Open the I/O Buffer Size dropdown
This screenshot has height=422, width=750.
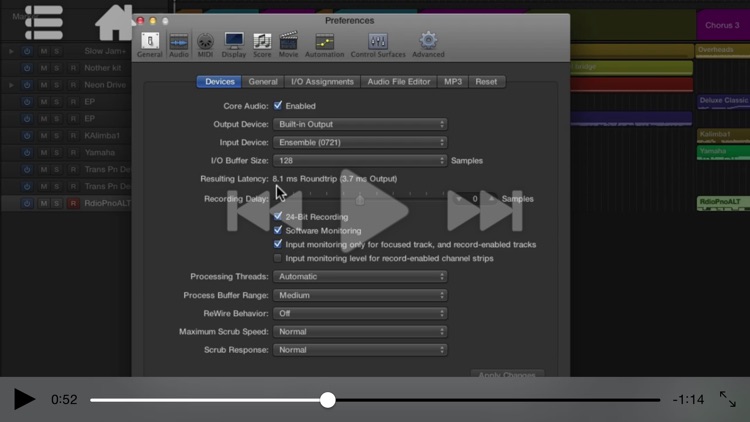pyautogui.click(x=360, y=161)
